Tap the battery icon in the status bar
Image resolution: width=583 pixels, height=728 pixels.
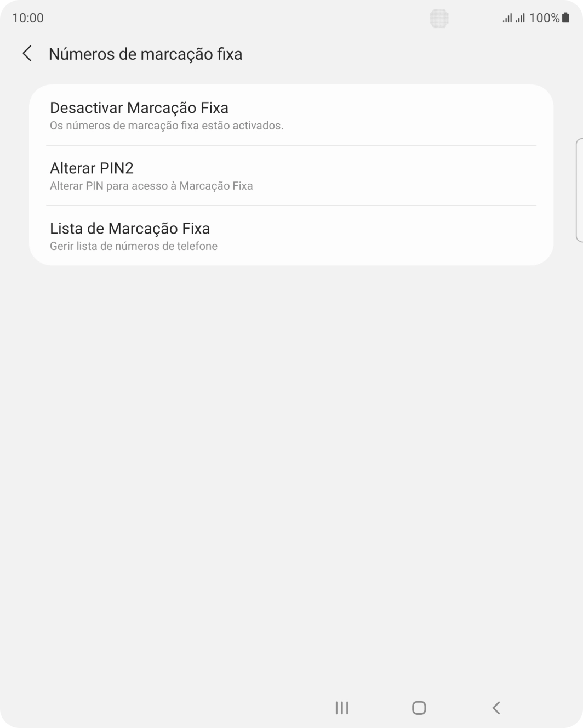(x=566, y=17)
